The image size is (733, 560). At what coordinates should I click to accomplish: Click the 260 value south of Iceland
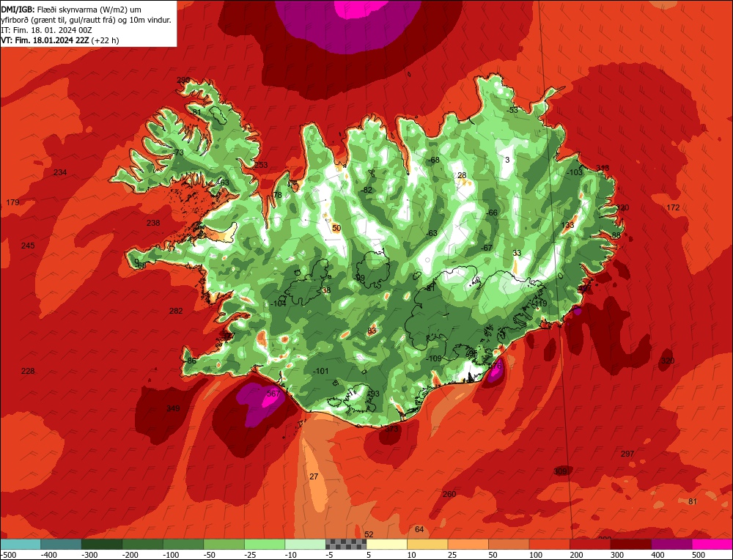point(449,494)
